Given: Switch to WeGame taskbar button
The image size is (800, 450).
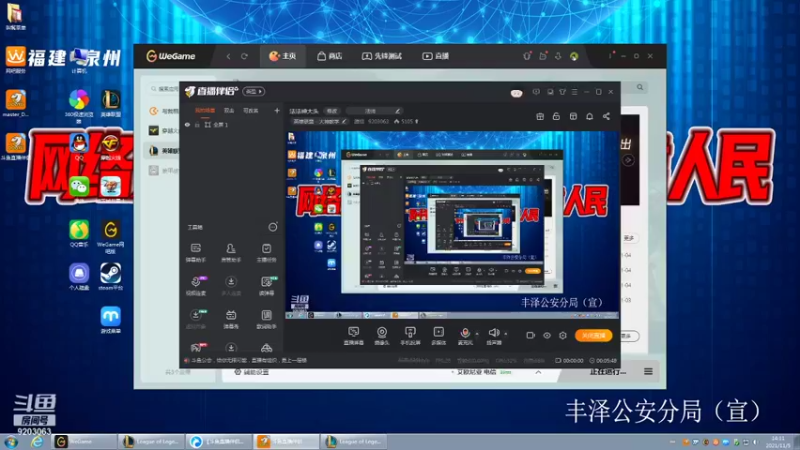Looking at the screenshot, I should coord(84,441).
